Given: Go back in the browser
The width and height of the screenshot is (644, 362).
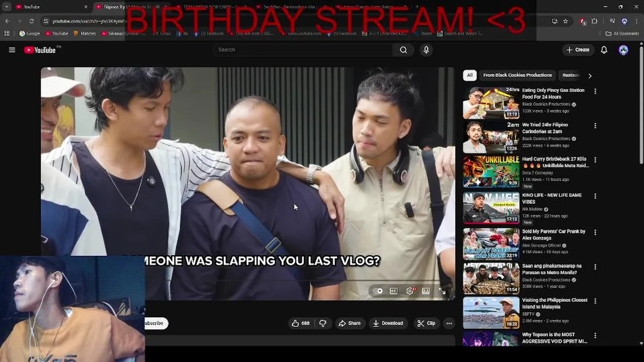Looking at the screenshot, I should point(7,21).
